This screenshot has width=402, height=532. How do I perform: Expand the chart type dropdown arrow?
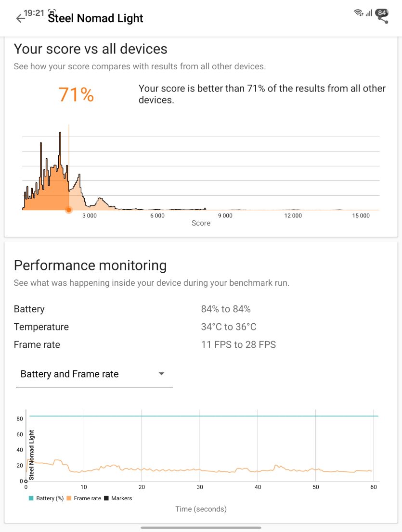(162, 374)
